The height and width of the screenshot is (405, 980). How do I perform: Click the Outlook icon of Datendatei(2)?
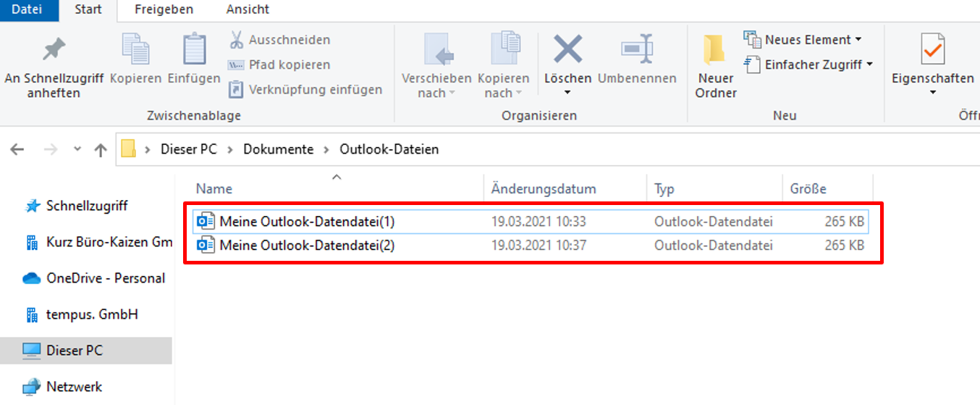[206, 246]
